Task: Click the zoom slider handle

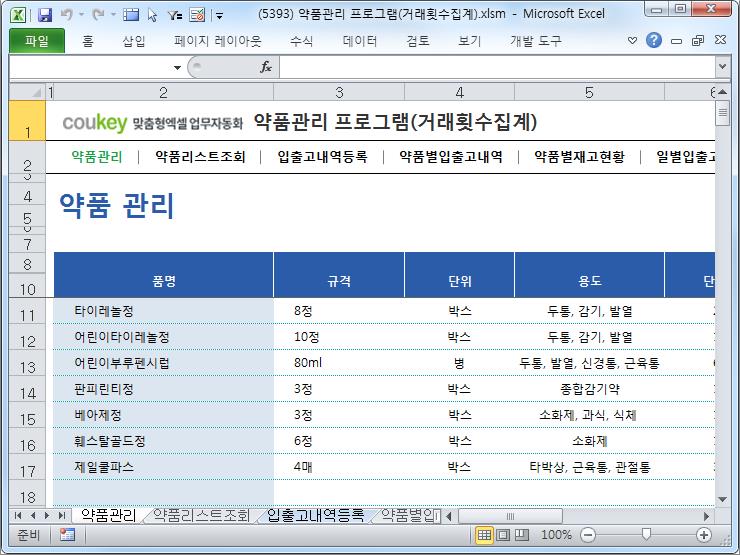Action: 646,534
